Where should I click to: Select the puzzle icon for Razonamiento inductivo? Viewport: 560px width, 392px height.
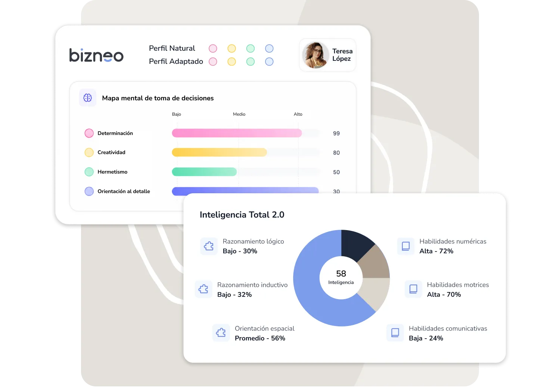coord(203,289)
